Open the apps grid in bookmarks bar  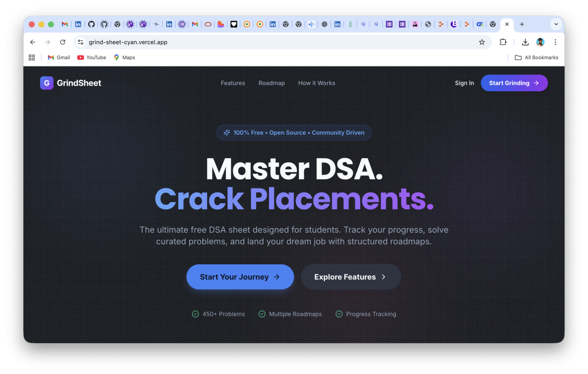pyautogui.click(x=32, y=57)
